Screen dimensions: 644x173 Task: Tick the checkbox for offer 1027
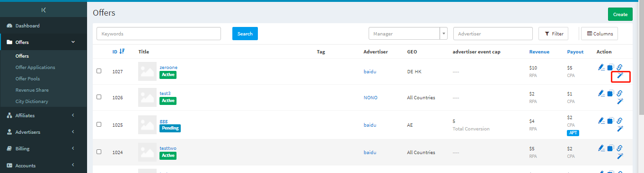click(x=99, y=71)
